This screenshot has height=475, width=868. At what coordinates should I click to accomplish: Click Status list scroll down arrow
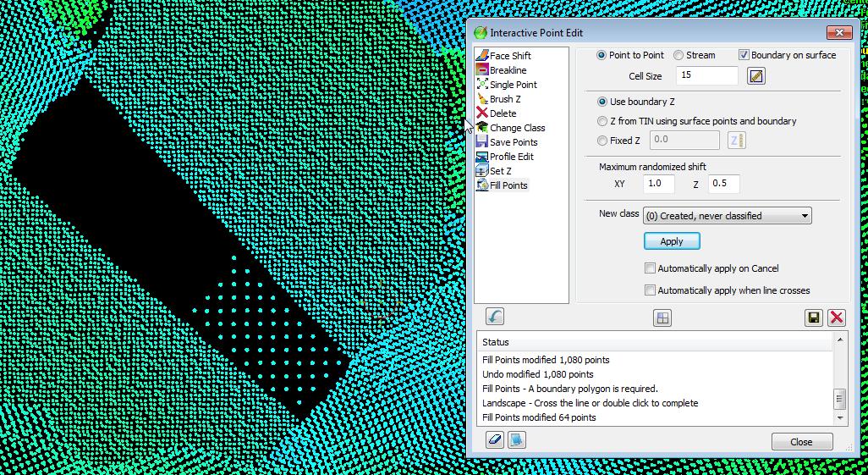coord(840,418)
